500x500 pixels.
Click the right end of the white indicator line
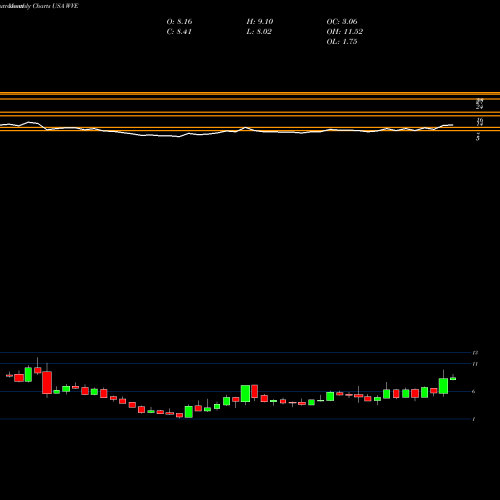452,125
